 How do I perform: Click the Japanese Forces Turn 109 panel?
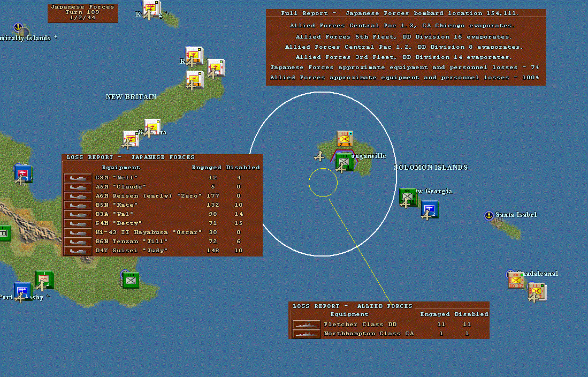point(83,13)
